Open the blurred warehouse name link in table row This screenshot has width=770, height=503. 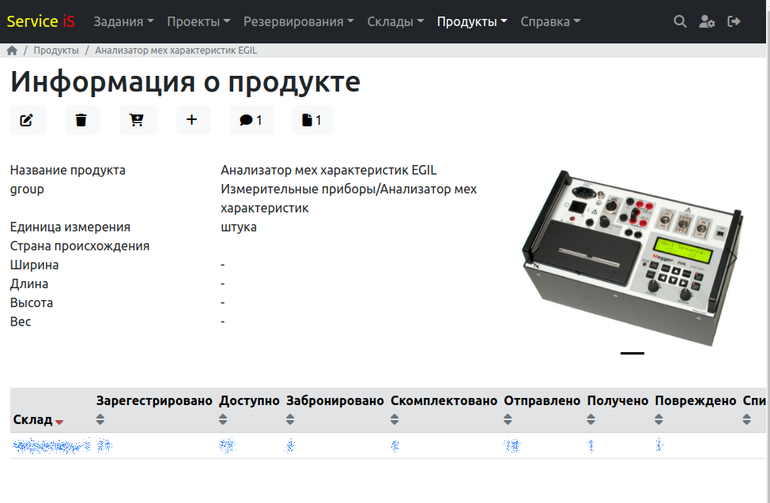coord(51,446)
